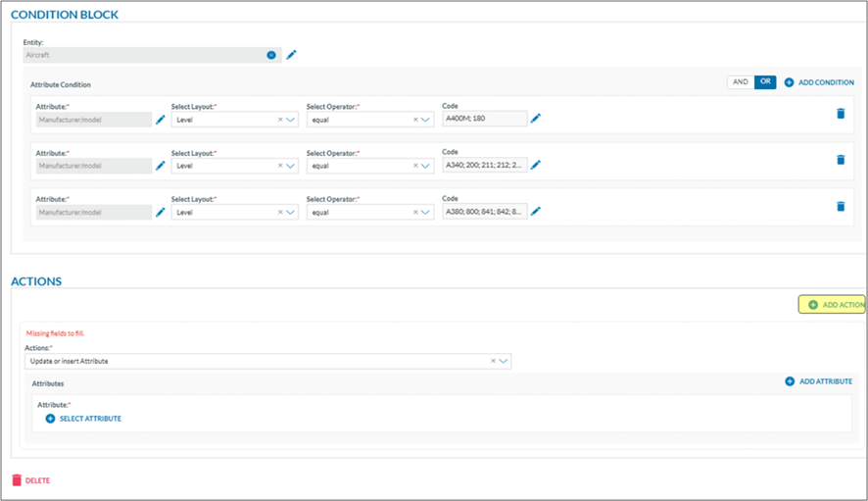The height and width of the screenshot is (501, 868).
Task: Expand the second row Select Operator dropdown
Action: [x=426, y=166]
